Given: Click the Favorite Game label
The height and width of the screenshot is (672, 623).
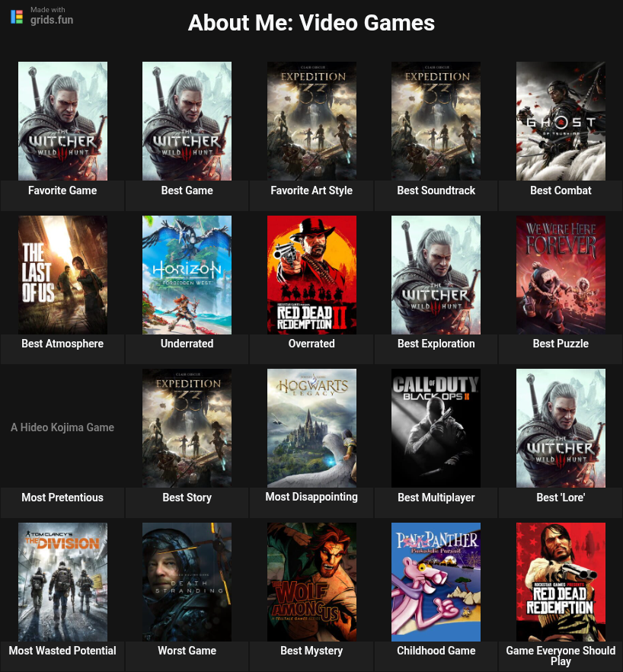Looking at the screenshot, I should point(62,190).
